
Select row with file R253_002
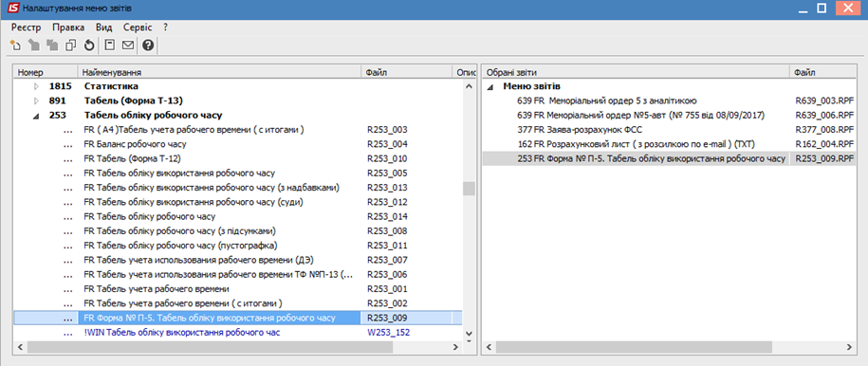tap(238, 303)
